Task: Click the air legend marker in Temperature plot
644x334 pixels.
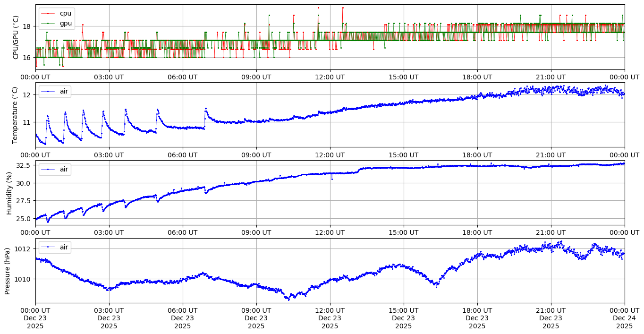Action: pos(48,92)
